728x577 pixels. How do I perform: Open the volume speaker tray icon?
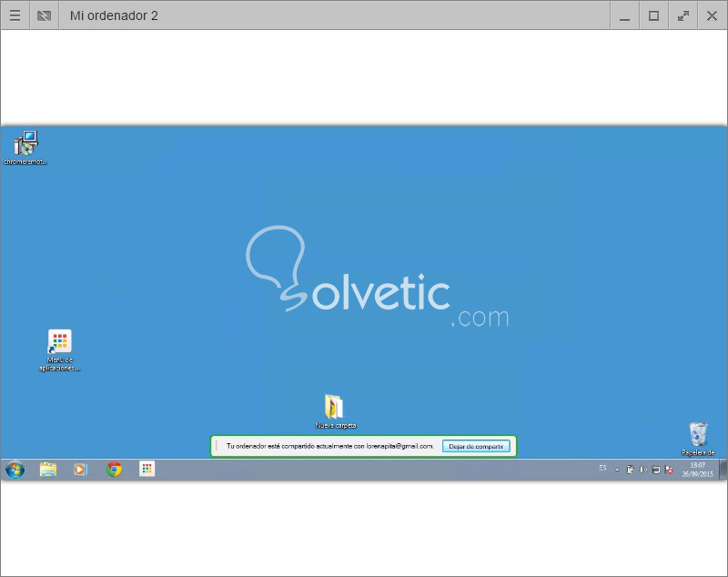point(643,470)
